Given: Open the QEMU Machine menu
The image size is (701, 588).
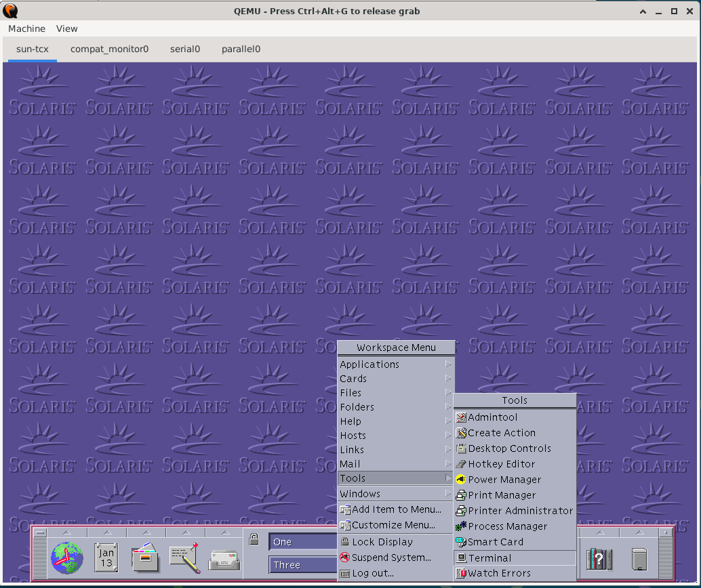Looking at the screenshot, I should click(26, 28).
